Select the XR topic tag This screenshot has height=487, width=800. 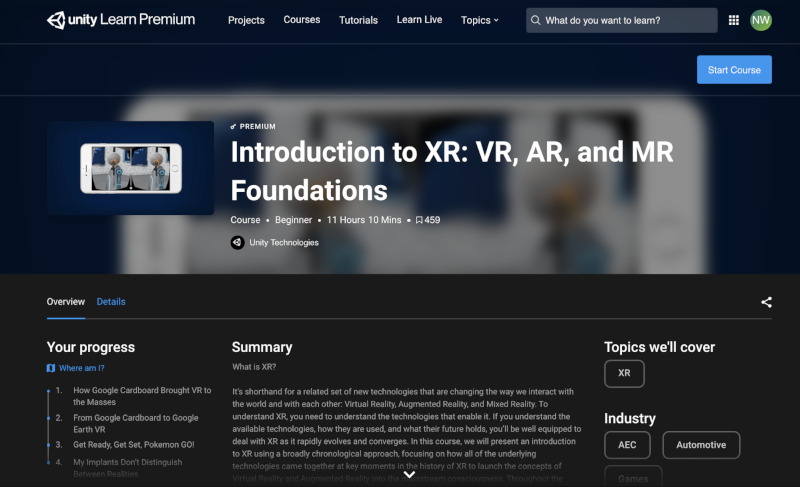coord(624,373)
